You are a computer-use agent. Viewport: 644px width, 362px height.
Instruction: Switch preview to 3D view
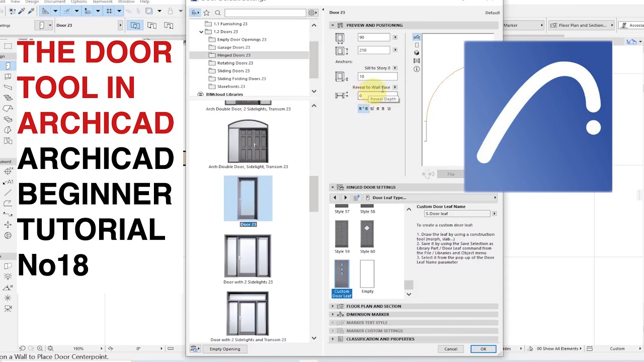[x=417, y=53]
